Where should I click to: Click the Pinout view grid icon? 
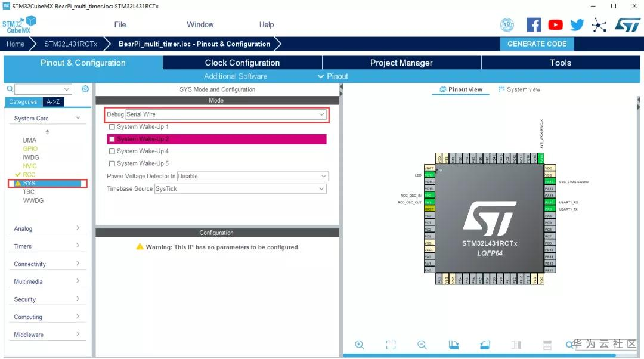coord(442,89)
